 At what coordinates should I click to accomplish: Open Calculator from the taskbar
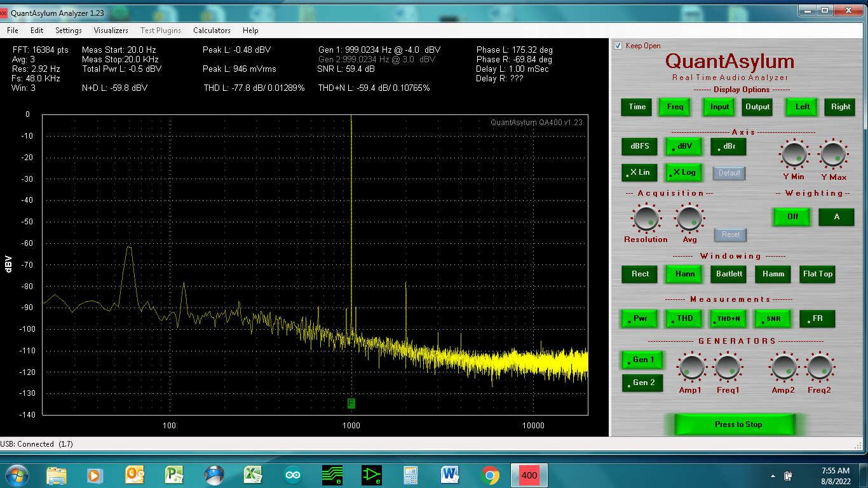(x=410, y=475)
